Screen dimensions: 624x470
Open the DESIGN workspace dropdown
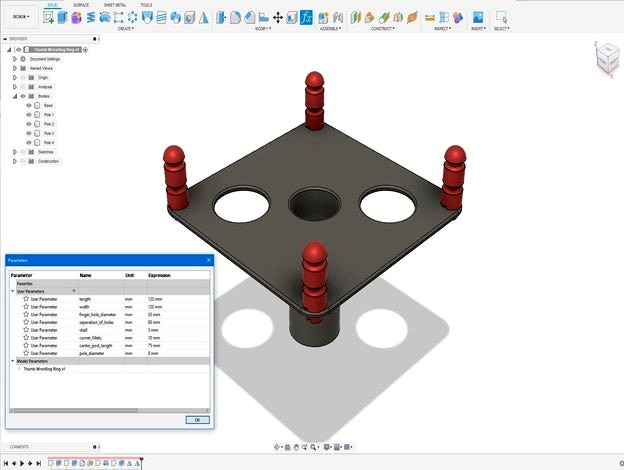(19, 17)
